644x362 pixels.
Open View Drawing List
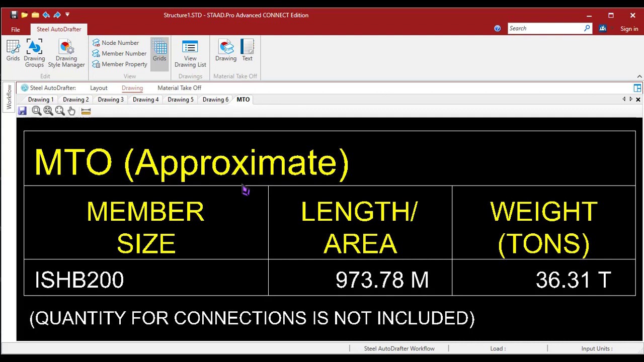[x=190, y=54]
